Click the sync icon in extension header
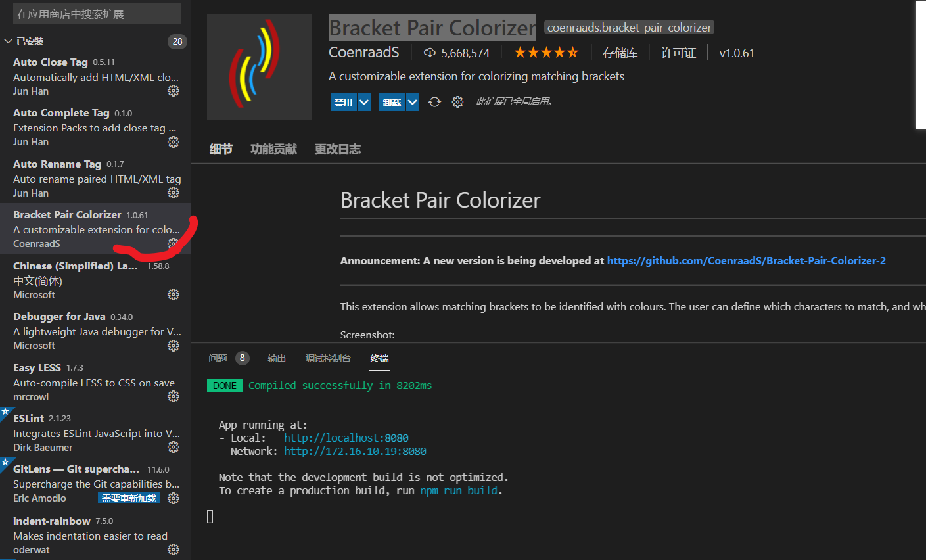Viewport: 926px width, 560px height. tap(434, 102)
